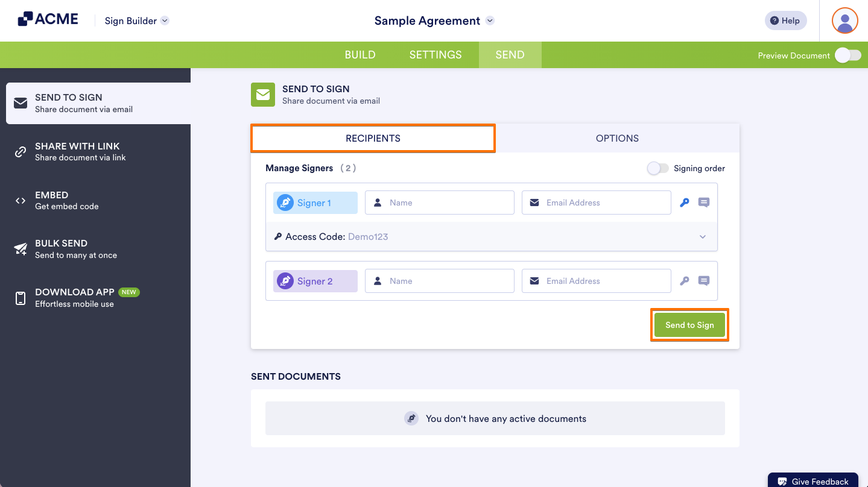Screen dimensions: 868x487
Task: Click the Signer 2 label badge
Action: coord(315,281)
